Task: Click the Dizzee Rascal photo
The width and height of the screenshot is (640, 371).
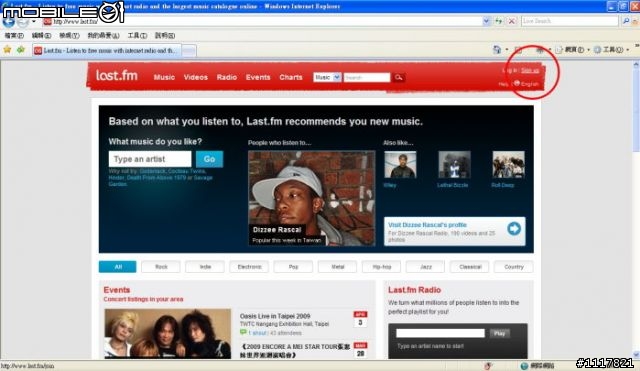Action: point(311,198)
